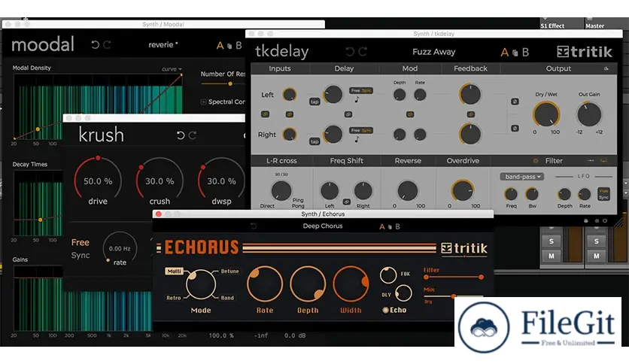
Task: Toggle the link icon between the feedback knobs
Action: (x=470, y=114)
